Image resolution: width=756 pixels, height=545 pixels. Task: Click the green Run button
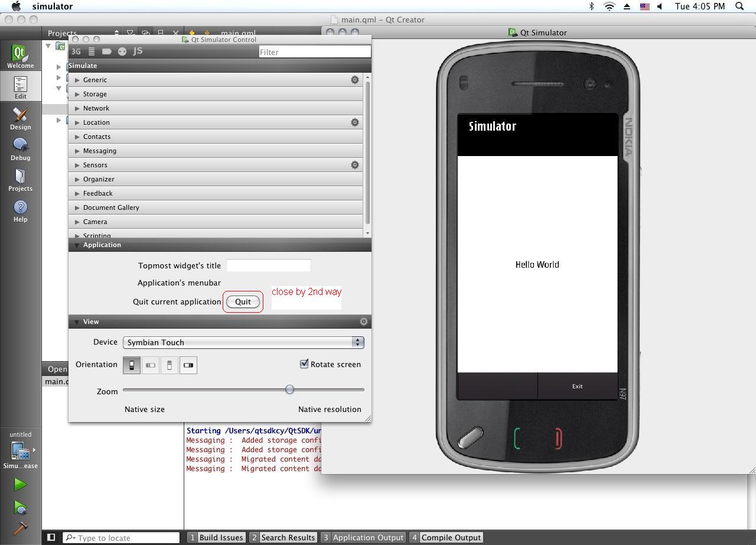click(x=20, y=484)
